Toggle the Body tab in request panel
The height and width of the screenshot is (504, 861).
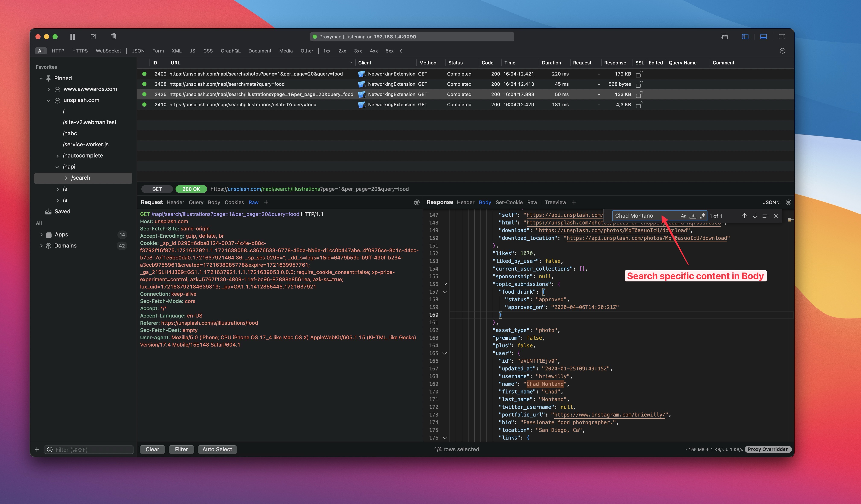214,202
